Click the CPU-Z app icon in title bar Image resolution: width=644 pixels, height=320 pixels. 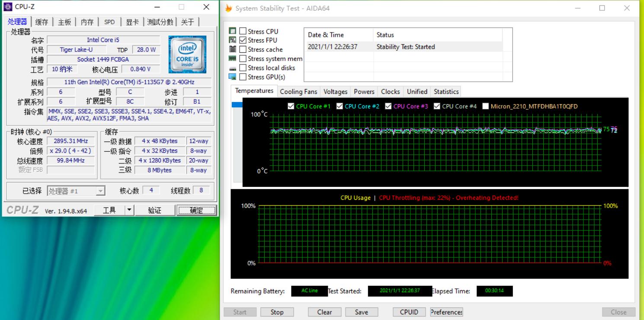click(x=8, y=7)
